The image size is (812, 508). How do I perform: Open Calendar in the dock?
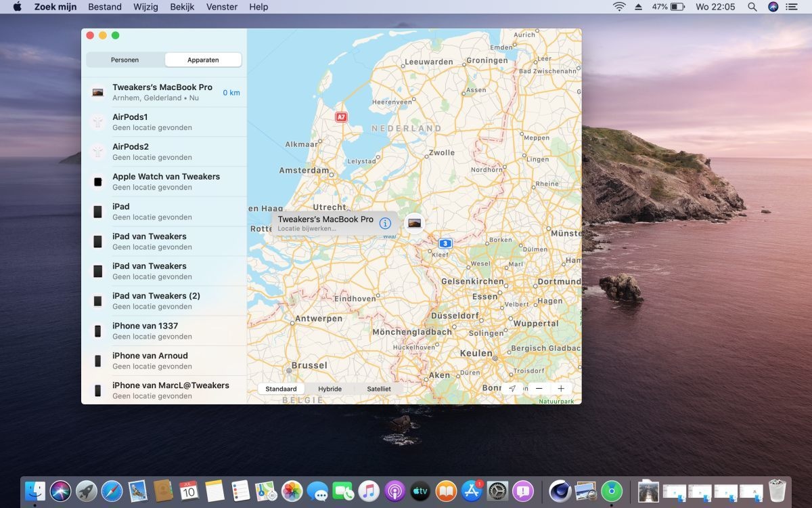pos(189,491)
